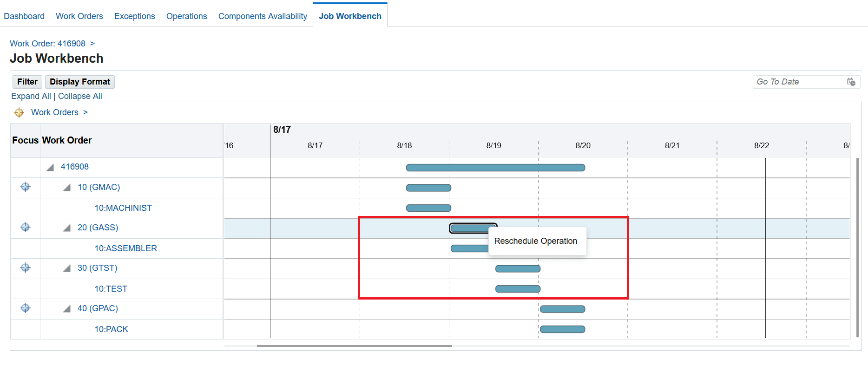Screen dimensions: 868x372
Task: Collapse work order 416908 tree node
Action: (50, 167)
